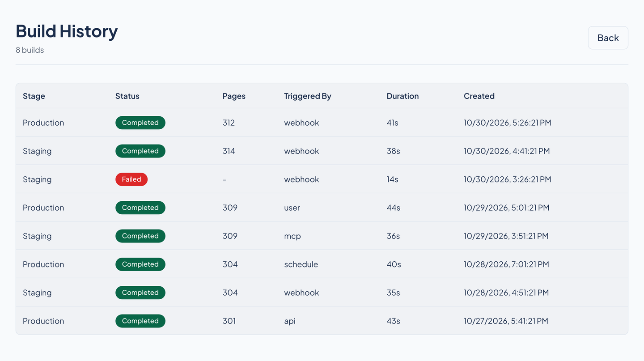Click the "Completed" badge in the api row
This screenshot has height=361, width=644.
pyautogui.click(x=140, y=321)
